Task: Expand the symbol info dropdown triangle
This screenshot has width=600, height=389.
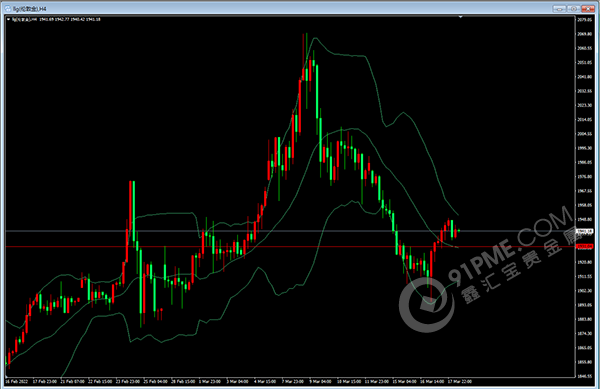Action: click(8, 19)
